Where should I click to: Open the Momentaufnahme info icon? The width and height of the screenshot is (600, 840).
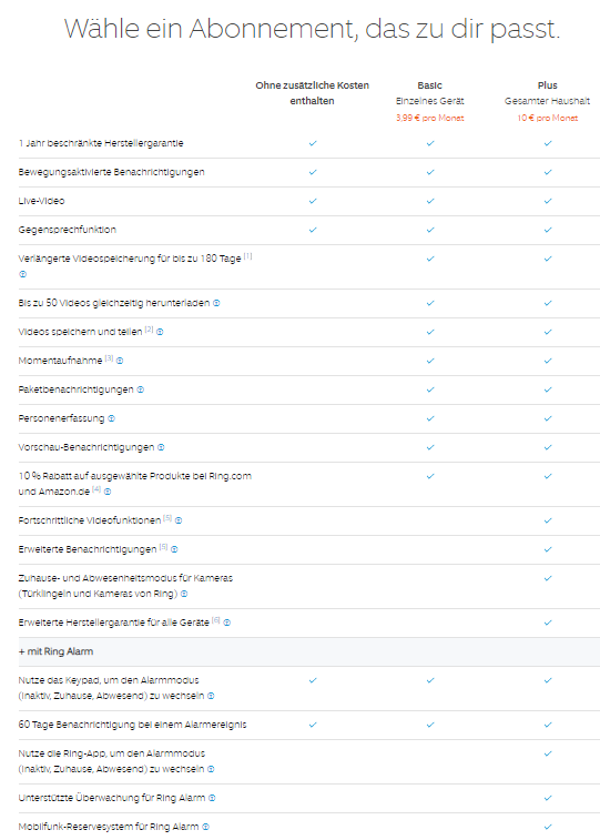coord(120,359)
